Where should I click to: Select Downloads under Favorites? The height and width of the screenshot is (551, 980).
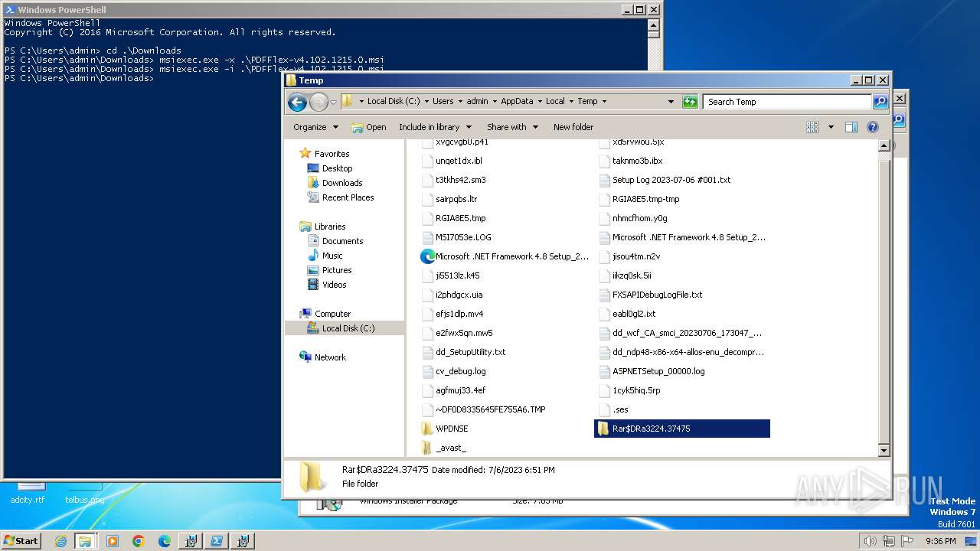(x=341, y=182)
